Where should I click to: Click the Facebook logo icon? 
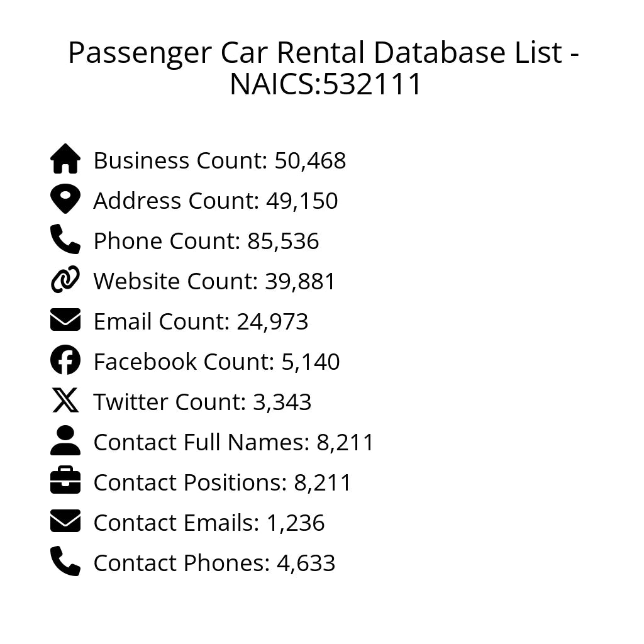[65, 360]
